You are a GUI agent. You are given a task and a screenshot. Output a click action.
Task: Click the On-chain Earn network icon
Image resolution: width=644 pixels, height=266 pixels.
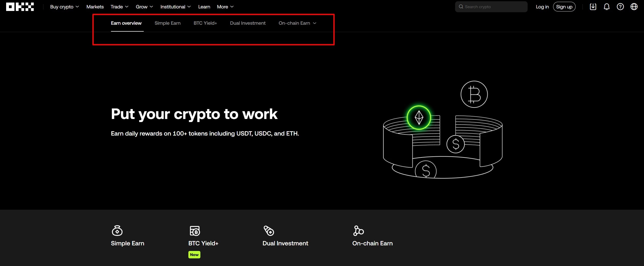pyautogui.click(x=359, y=230)
